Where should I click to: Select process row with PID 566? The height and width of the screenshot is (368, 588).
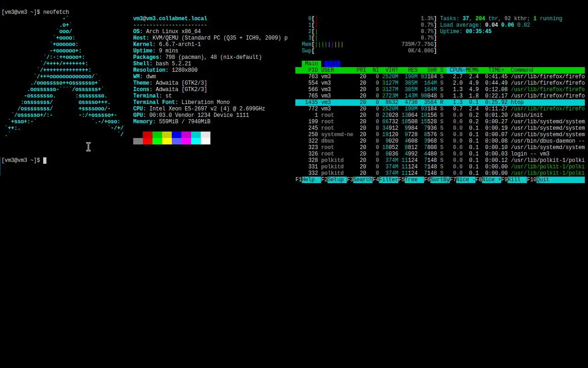point(440,89)
